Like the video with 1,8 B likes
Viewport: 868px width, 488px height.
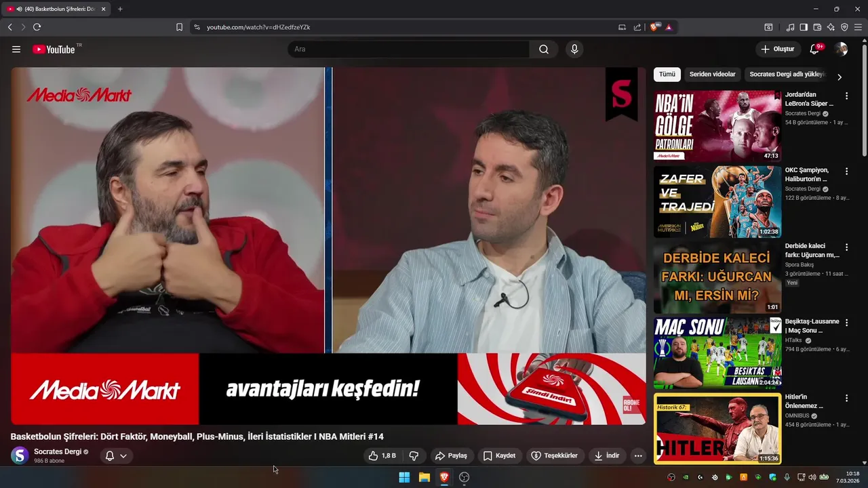click(x=382, y=455)
